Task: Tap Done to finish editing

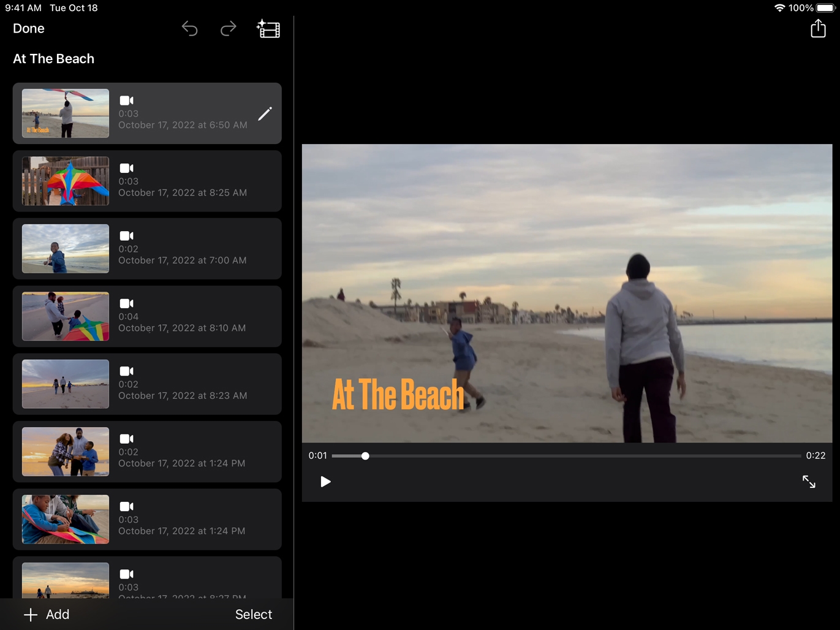Action: click(29, 29)
